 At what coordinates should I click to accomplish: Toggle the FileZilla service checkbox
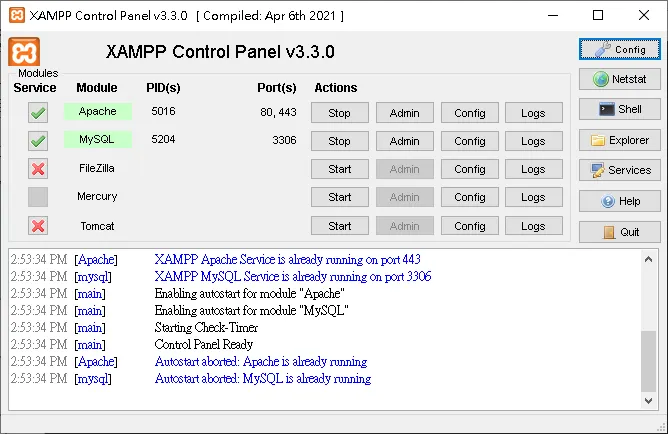[x=38, y=169]
